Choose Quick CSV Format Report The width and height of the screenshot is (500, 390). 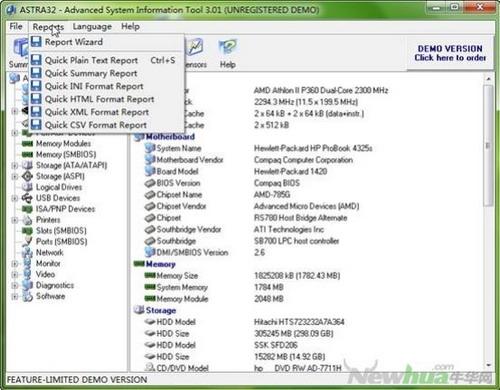(x=107, y=125)
